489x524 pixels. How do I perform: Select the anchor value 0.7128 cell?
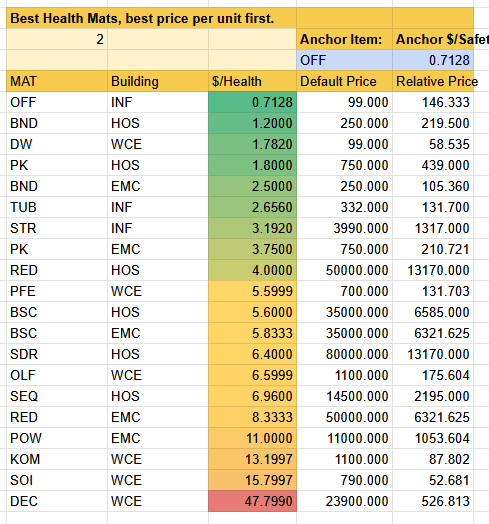coord(433,60)
